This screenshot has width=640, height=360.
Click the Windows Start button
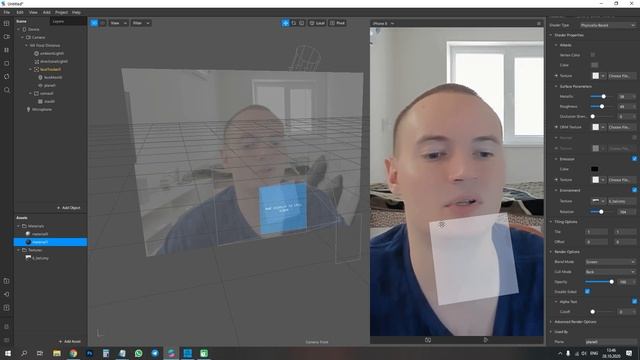click(x=7, y=353)
